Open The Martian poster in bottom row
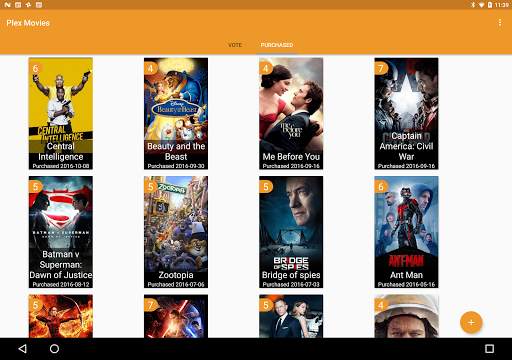The image size is (512, 360). tap(406, 316)
